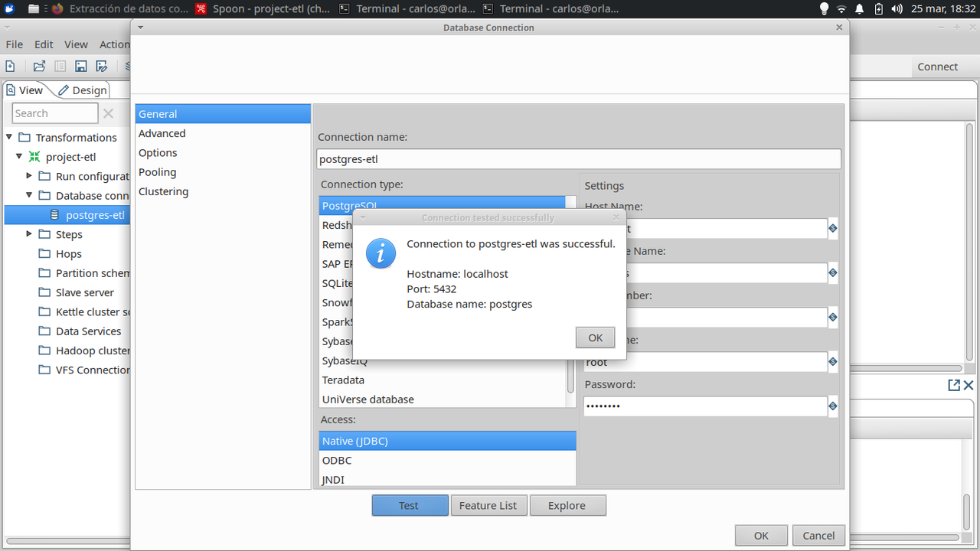Image resolution: width=980 pixels, height=551 pixels.
Task: Open the Database Connection window menu arrow
Action: pyautogui.click(x=140, y=27)
